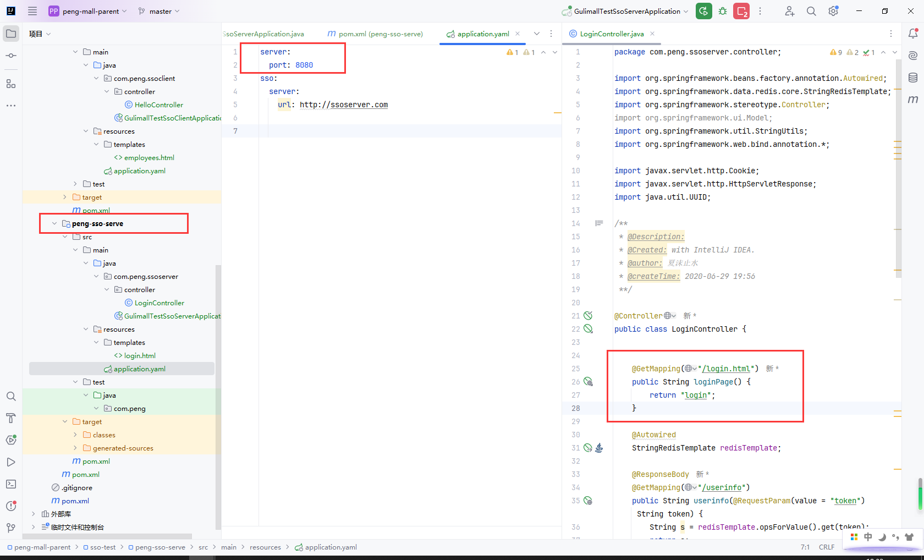The height and width of the screenshot is (560, 924).
Task: Close the LoginController.java tab
Action: point(652,34)
